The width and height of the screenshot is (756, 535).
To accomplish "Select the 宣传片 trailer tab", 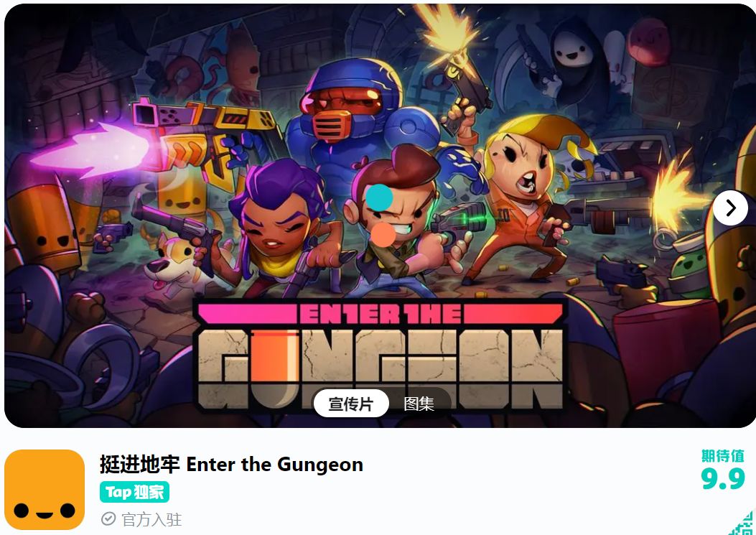I will (x=351, y=404).
